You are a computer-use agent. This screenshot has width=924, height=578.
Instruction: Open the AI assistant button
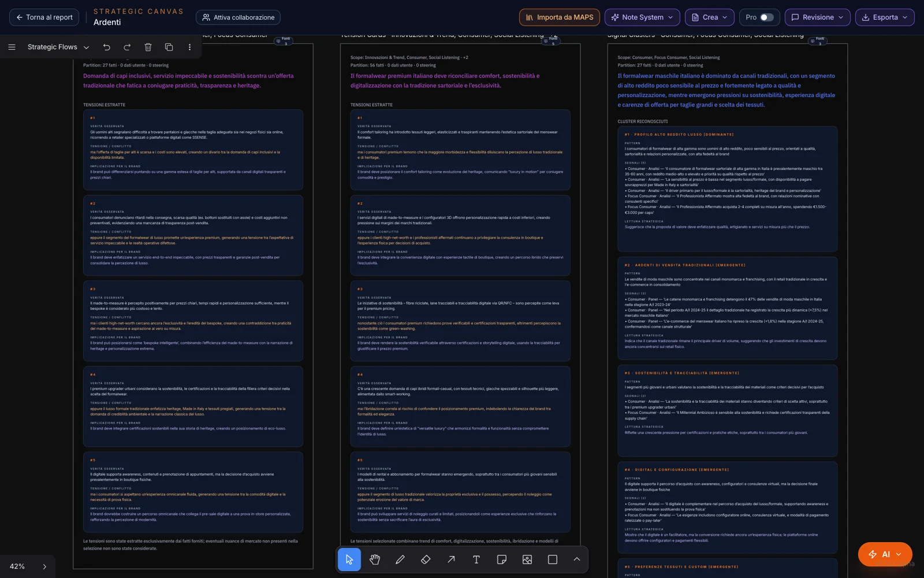[x=885, y=554]
